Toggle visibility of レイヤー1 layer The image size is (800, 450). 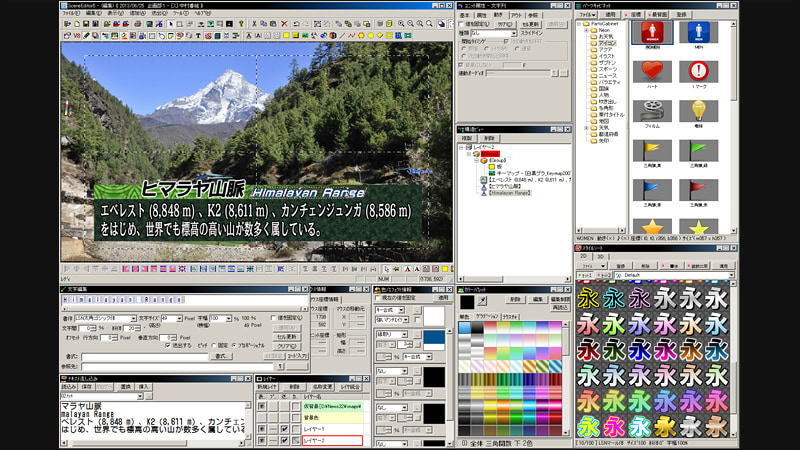262,429
